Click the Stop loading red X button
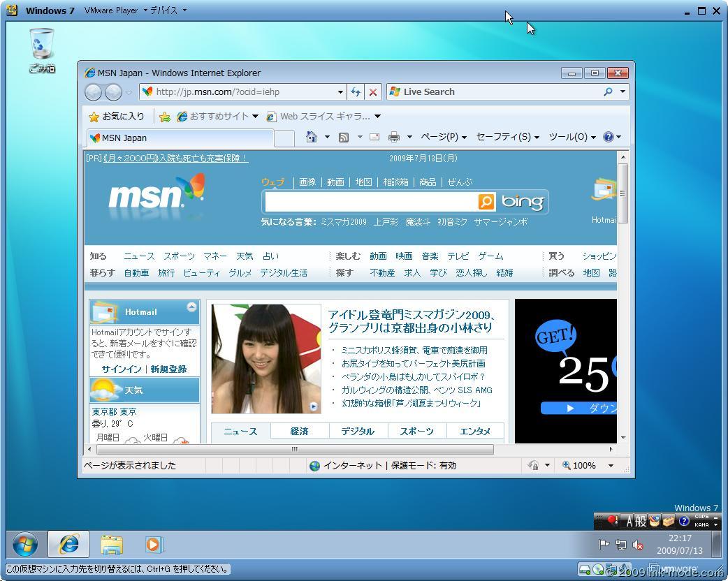Viewport: 728px width, 581px height. 373,92
